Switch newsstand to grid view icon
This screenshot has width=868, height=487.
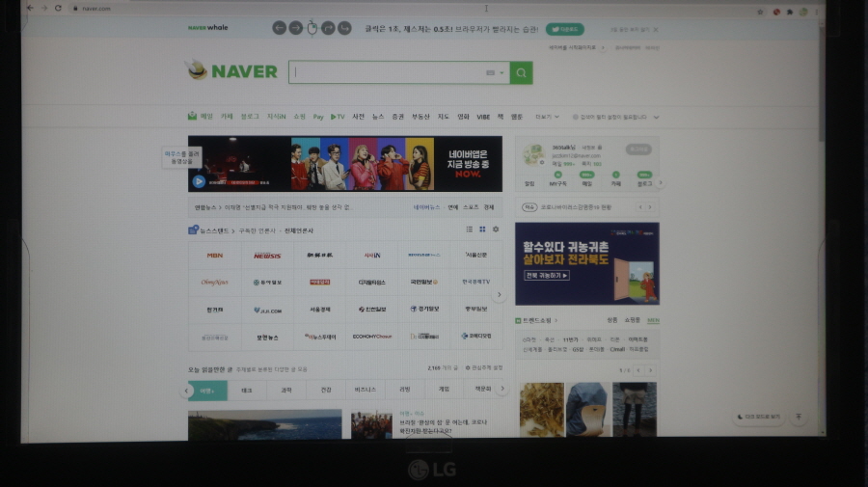pos(482,230)
